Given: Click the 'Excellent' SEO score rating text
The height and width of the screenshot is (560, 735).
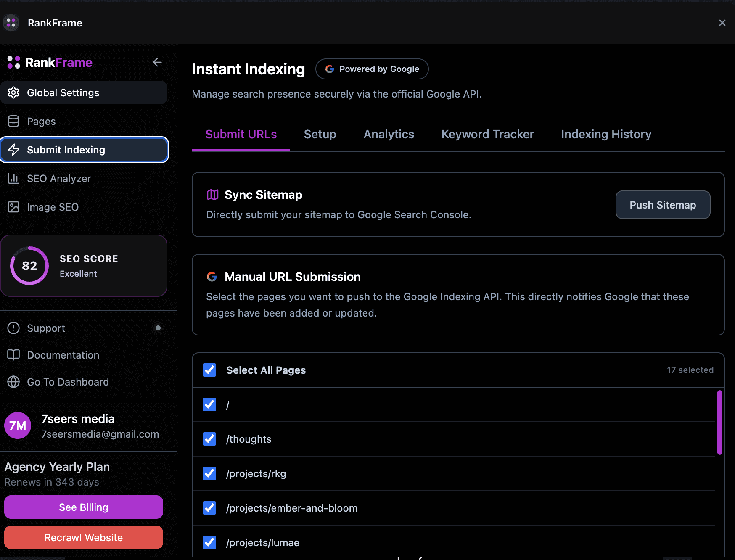Looking at the screenshot, I should coord(78,274).
